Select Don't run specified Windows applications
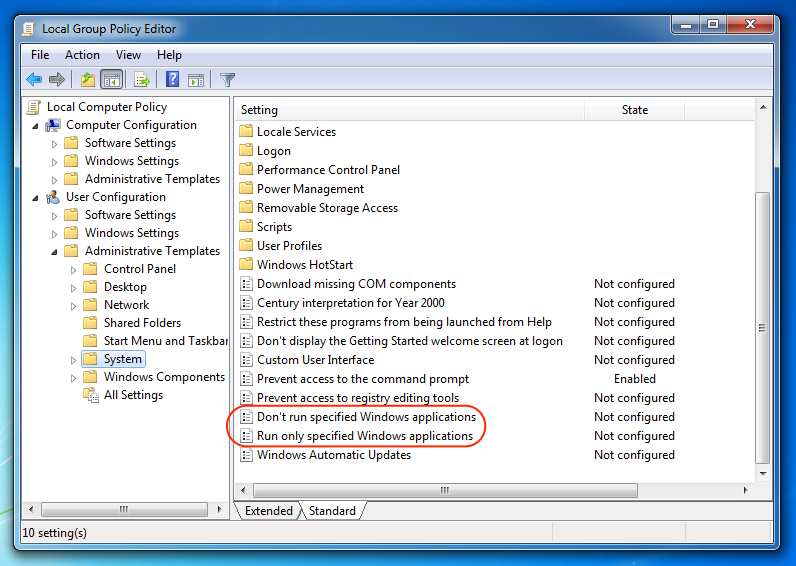The height and width of the screenshot is (566, 796). pos(366,417)
